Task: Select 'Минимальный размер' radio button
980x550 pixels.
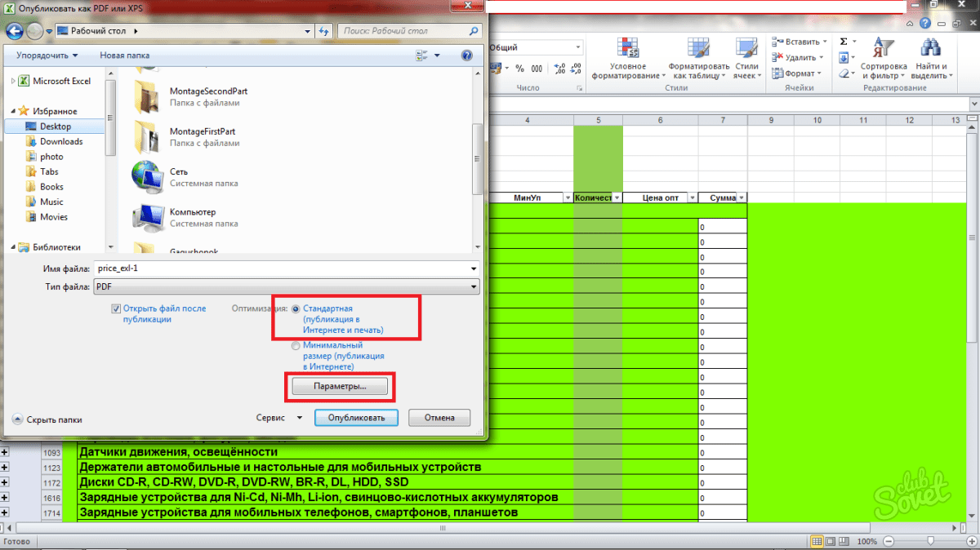Action: tap(296, 346)
